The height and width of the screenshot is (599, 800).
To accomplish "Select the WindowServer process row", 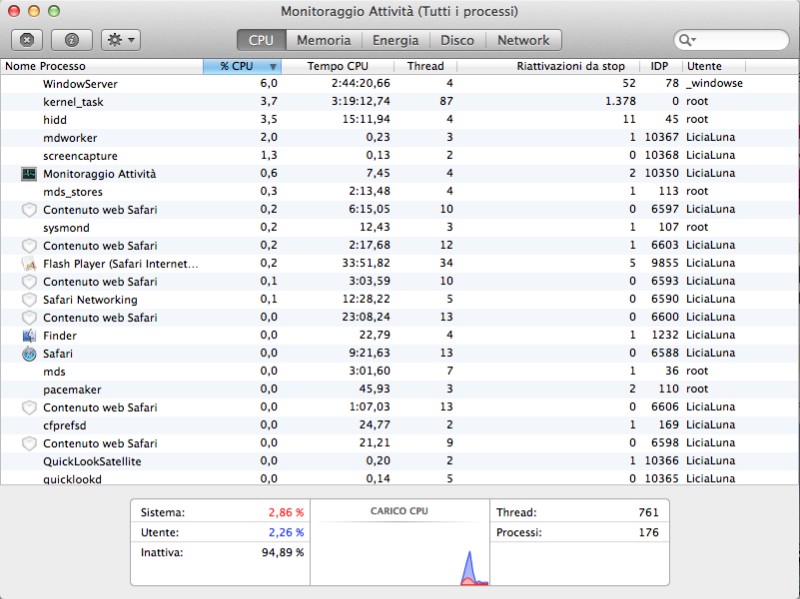I will (x=399, y=84).
